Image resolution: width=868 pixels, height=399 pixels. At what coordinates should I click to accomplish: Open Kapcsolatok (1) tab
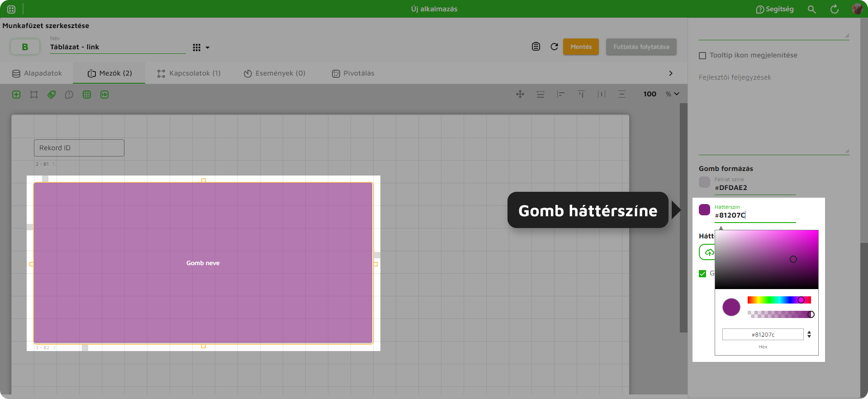coord(189,73)
